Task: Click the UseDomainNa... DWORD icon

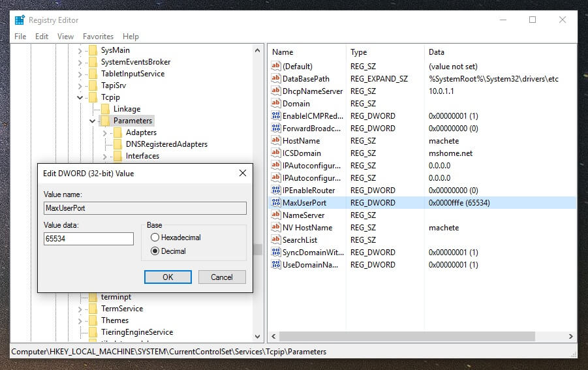Action: coord(276,264)
